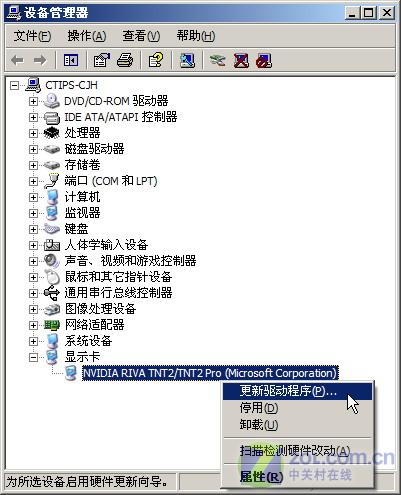The height and width of the screenshot is (495, 401).
Task: Select the 人体学输入设备 tree label
Action: click(x=106, y=245)
